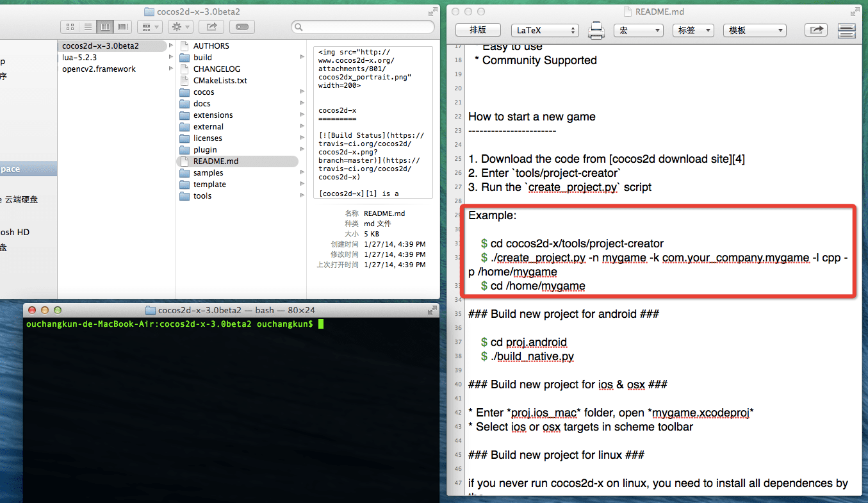868x503 pixels.
Task: Switch Finder to list view
Action: pyautogui.click(x=88, y=27)
